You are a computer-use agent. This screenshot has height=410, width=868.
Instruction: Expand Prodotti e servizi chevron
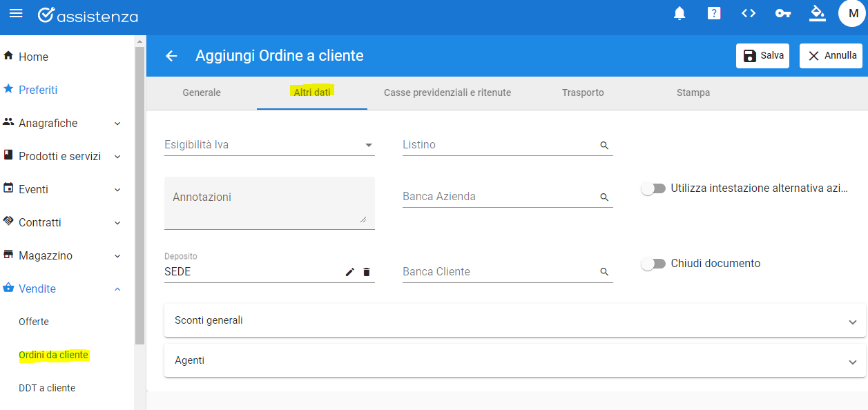[x=117, y=157]
